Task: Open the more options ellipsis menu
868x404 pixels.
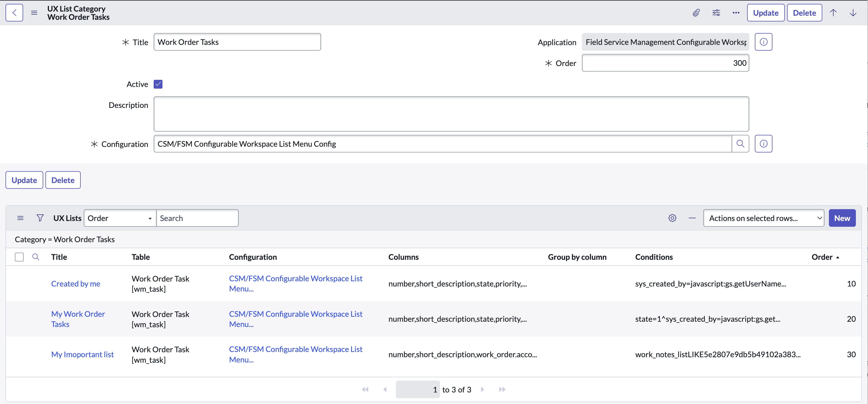Action: [x=736, y=12]
